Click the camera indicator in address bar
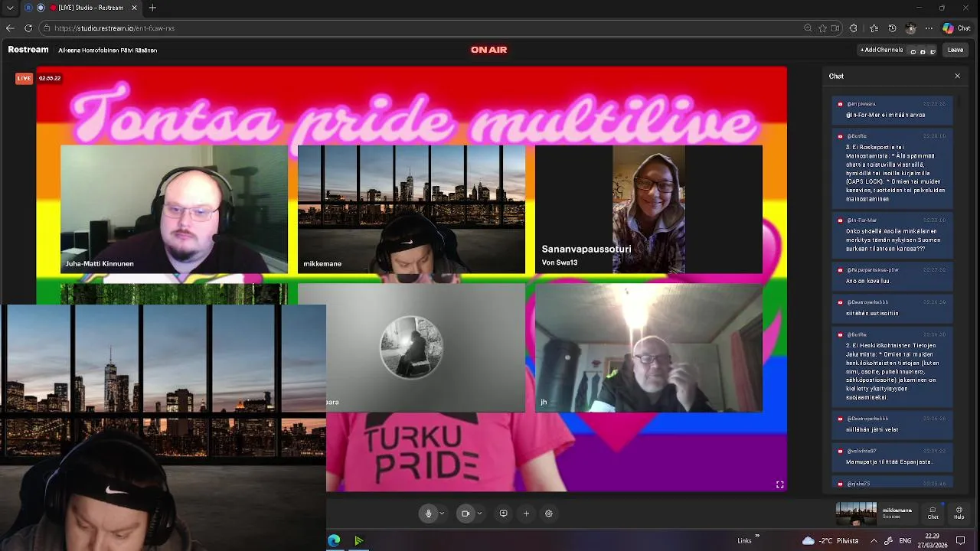This screenshot has width=980, height=551. click(x=835, y=28)
